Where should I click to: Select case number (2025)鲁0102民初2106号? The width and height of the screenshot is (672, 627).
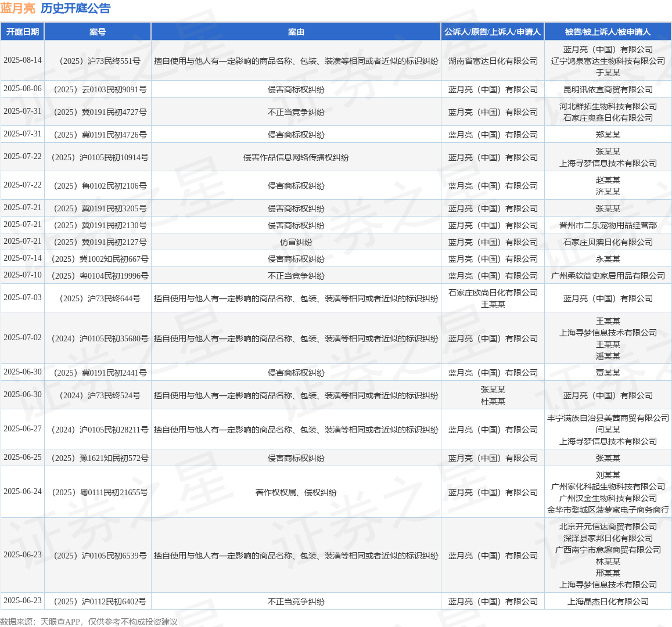100,186
